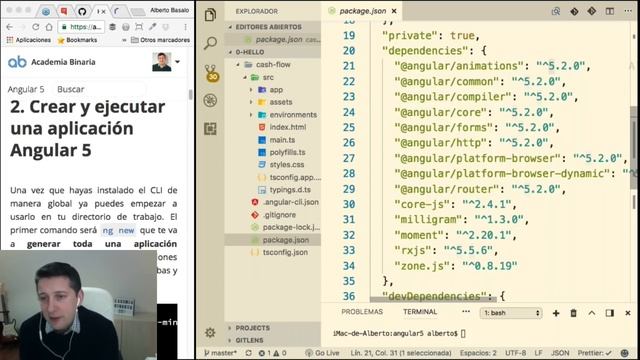Add a new terminal with the plus icon
This screenshot has width=640, height=360.
(556, 313)
